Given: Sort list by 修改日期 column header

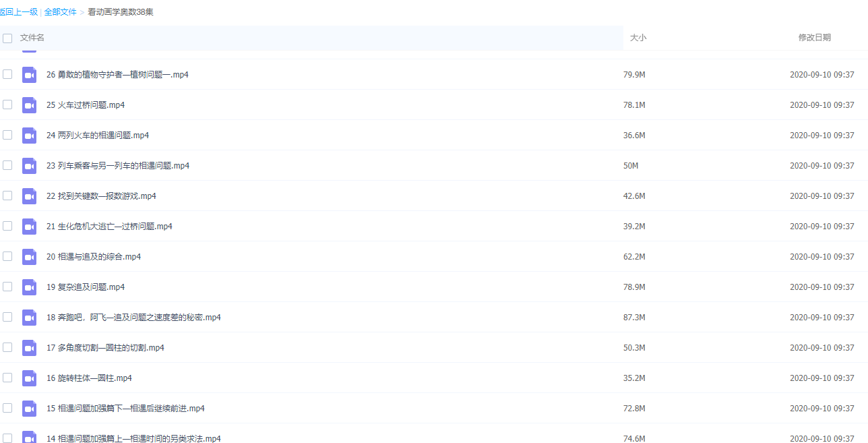Looking at the screenshot, I should click(x=814, y=38).
